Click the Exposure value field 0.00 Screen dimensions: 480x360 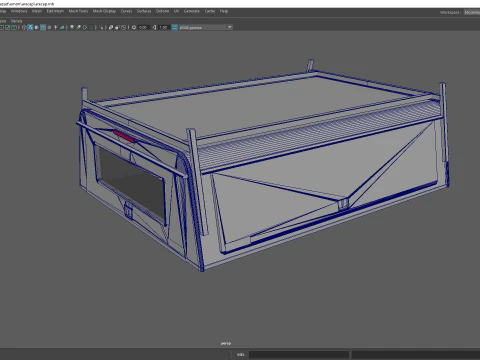tap(143, 27)
